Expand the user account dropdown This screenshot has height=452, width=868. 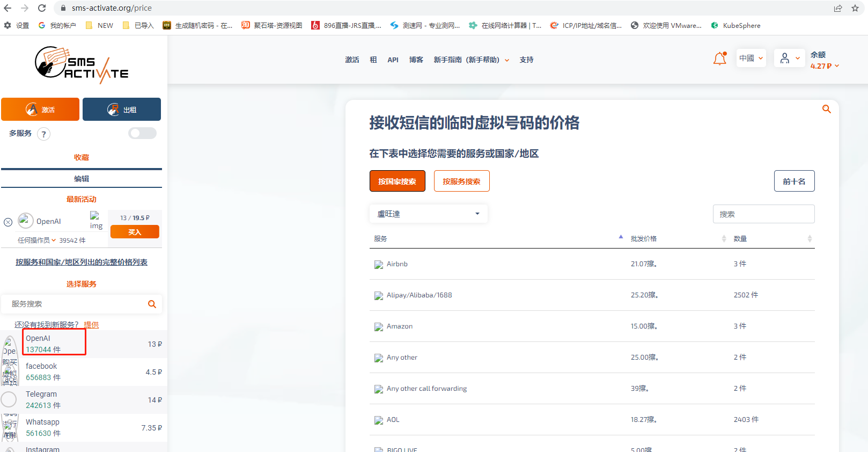(x=790, y=58)
